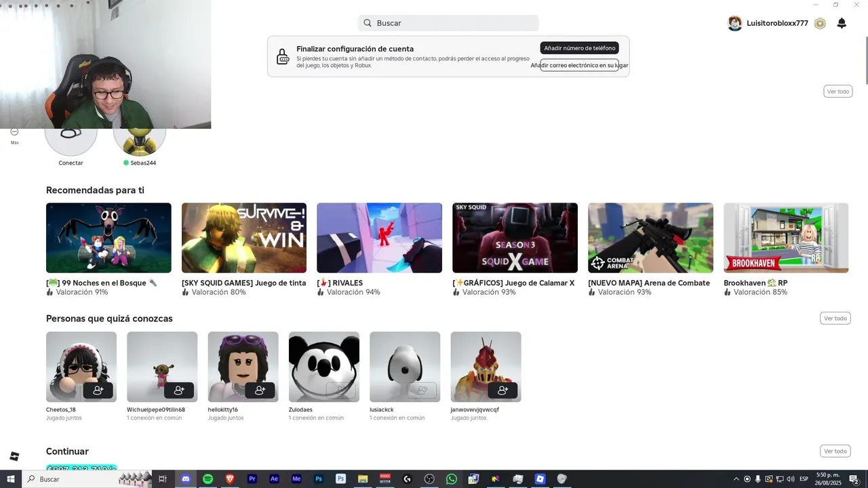The width and height of the screenshot is (868, 488).
Task: Add janwovwvjqvwcqf as friend
Action: coord(502,390)
